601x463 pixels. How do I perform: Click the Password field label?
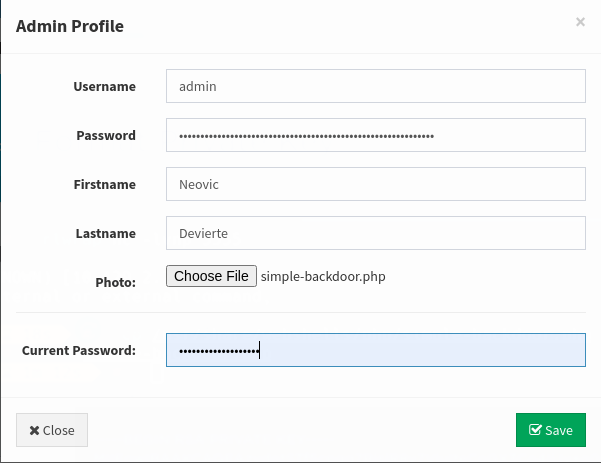click(x=106, y=136)
